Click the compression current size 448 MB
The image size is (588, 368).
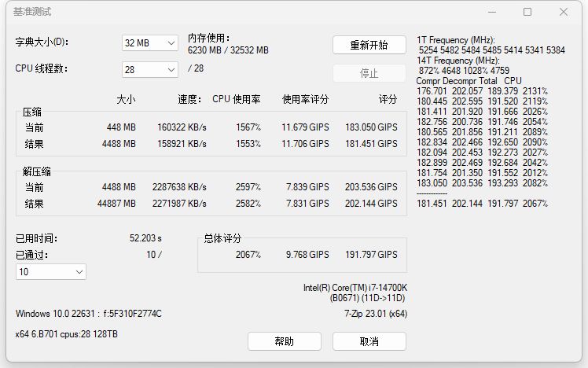point(121,127)
